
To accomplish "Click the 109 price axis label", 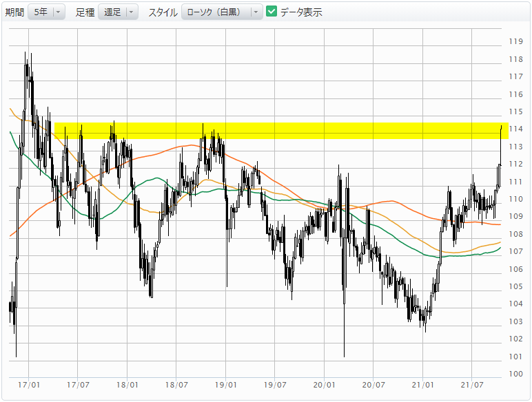I will (x=515, y=216).
